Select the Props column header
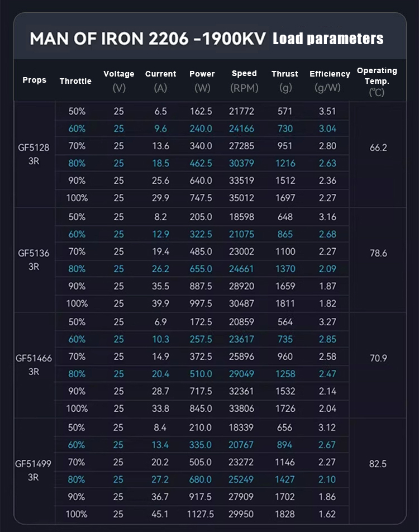Screen dimensions: 419x532 35,80
